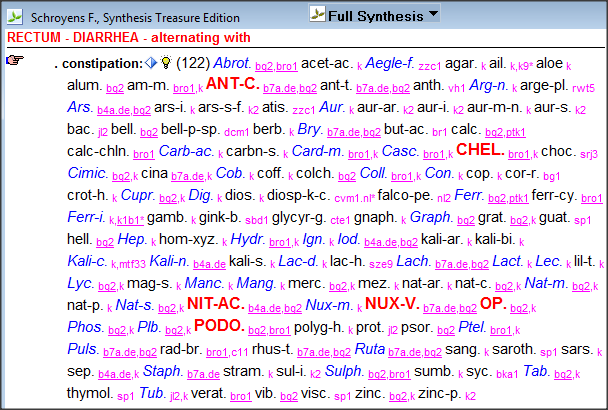
Task: Select the remedy Arg-n.
Action: point(489,85)
